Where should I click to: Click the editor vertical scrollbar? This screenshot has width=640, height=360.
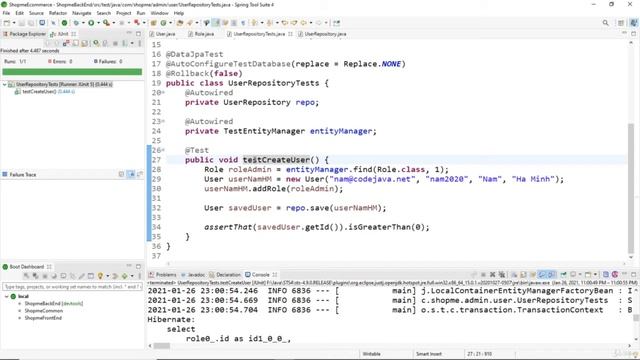pos(631,188)
